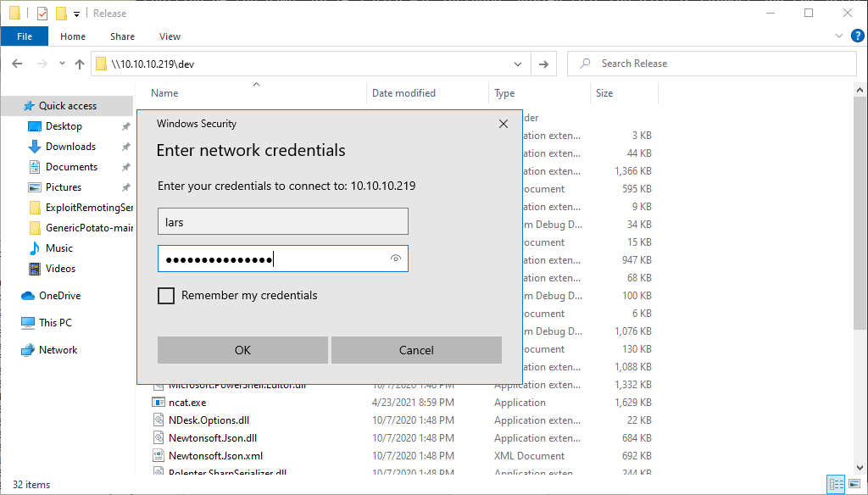This screenshot has width=868, height=495.
Task: Navigate back with the back arrow
Action: click(17, 64)
